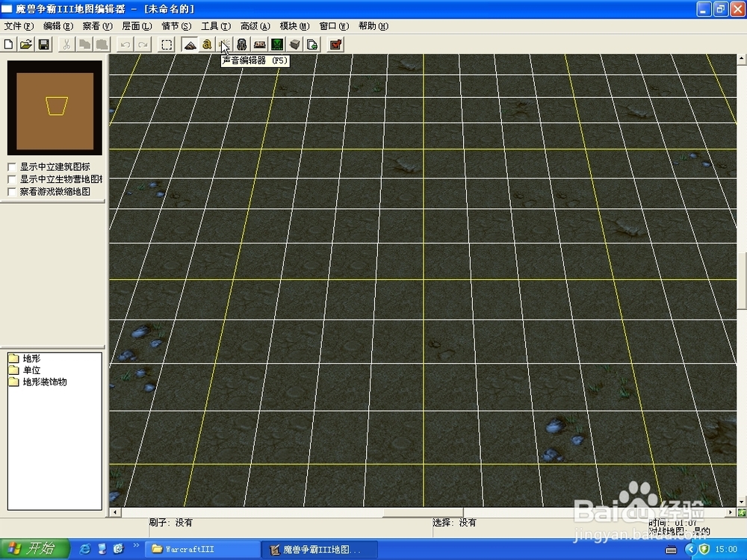The image size is (747, 560).
Task: Open the 层面(L) menu
Action: coord(137,26)
